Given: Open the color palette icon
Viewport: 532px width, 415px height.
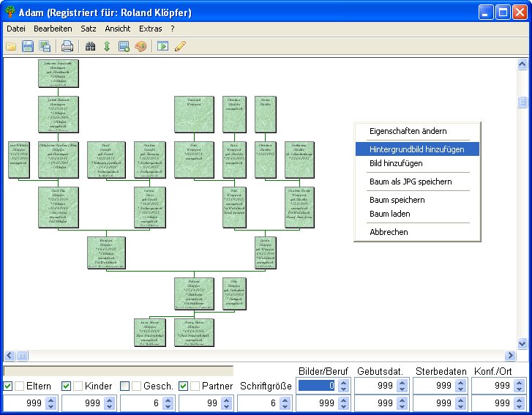Looking at the screenshot, I should pyautogui.click(x=141, y=46).
